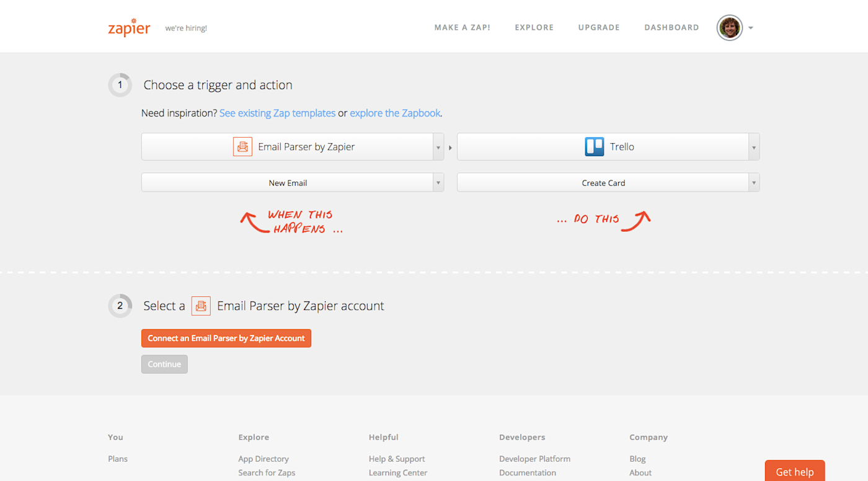Viewport: 868px width, 481px height.
Task: Go to the Dashboard
Action: point(671,27)
